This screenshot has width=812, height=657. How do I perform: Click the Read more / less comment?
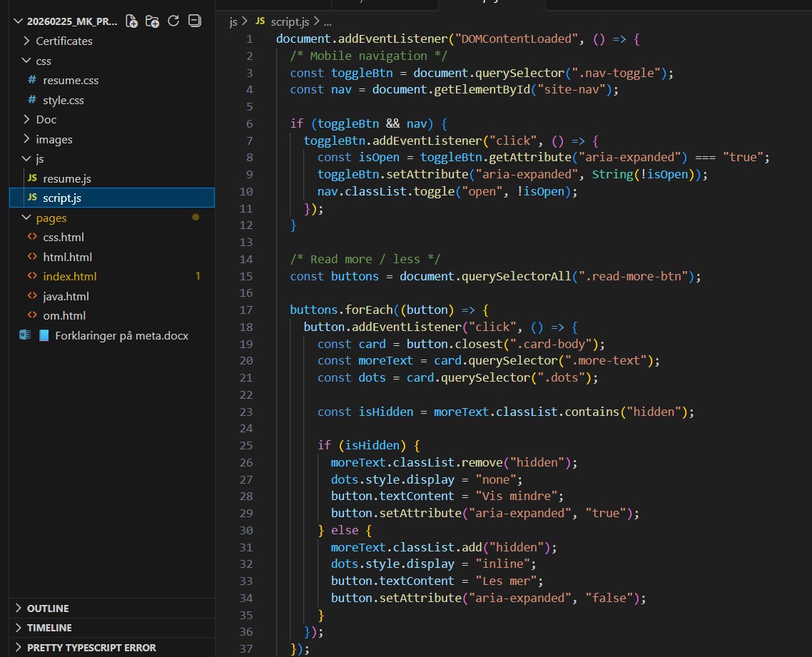click(x=365, y=259)
